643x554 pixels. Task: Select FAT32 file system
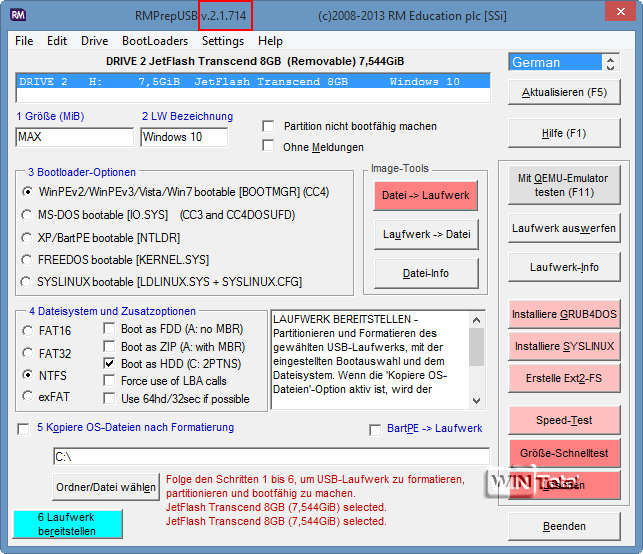27,353
